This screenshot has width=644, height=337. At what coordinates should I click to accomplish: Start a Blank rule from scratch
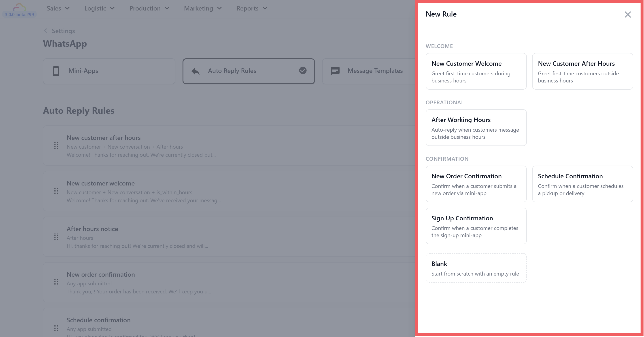pyautogui.click(x=476, y=268)
